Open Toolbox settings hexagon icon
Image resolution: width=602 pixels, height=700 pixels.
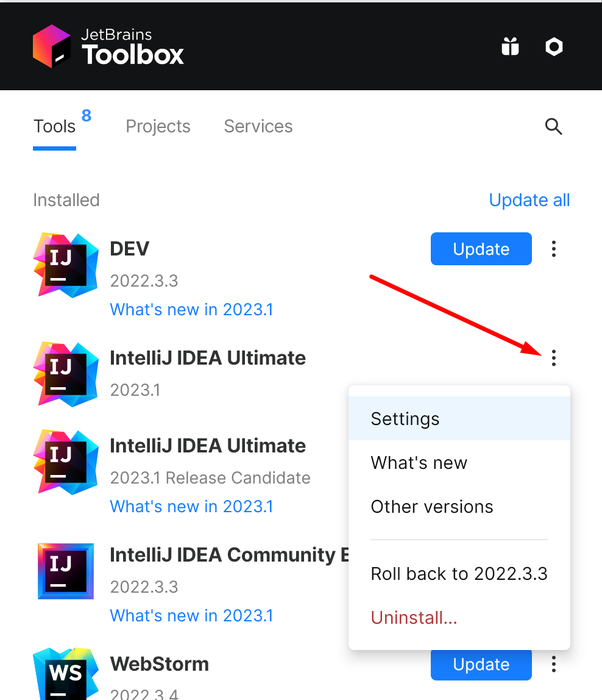point(554,46)
